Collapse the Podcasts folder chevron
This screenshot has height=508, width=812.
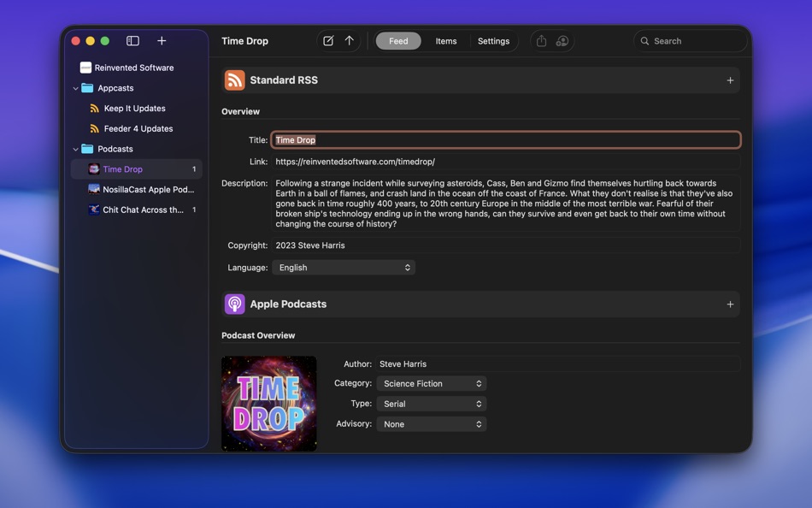[x=75, y=149]
